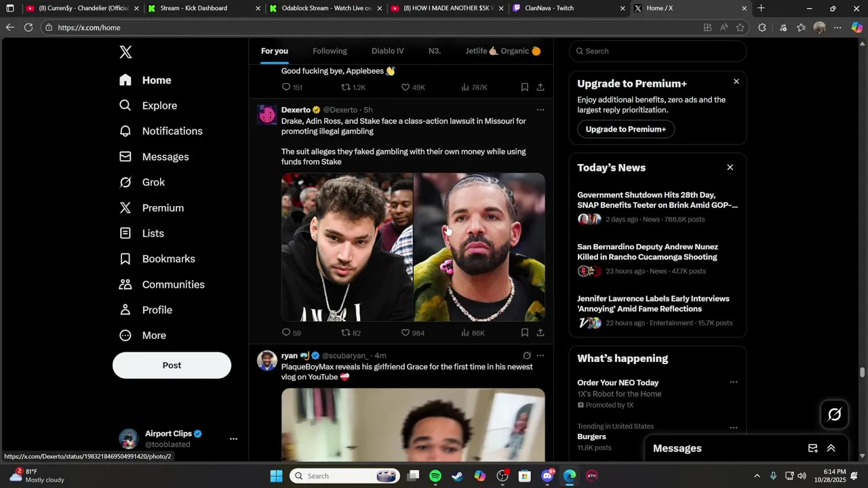This screenshot has height=488, width=868.
Task: Expand the Messages drawer with double chevron
Action: click(831, 448)
